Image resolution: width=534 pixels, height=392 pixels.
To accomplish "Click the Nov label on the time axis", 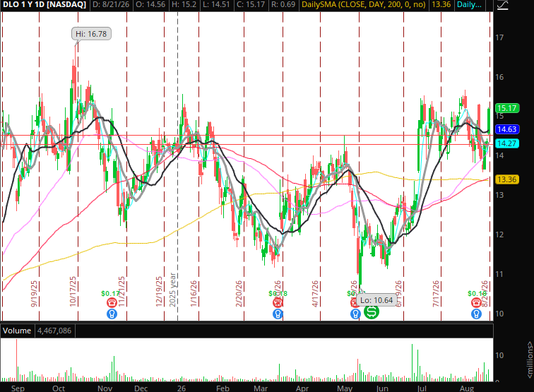I will tap(105, 388).
